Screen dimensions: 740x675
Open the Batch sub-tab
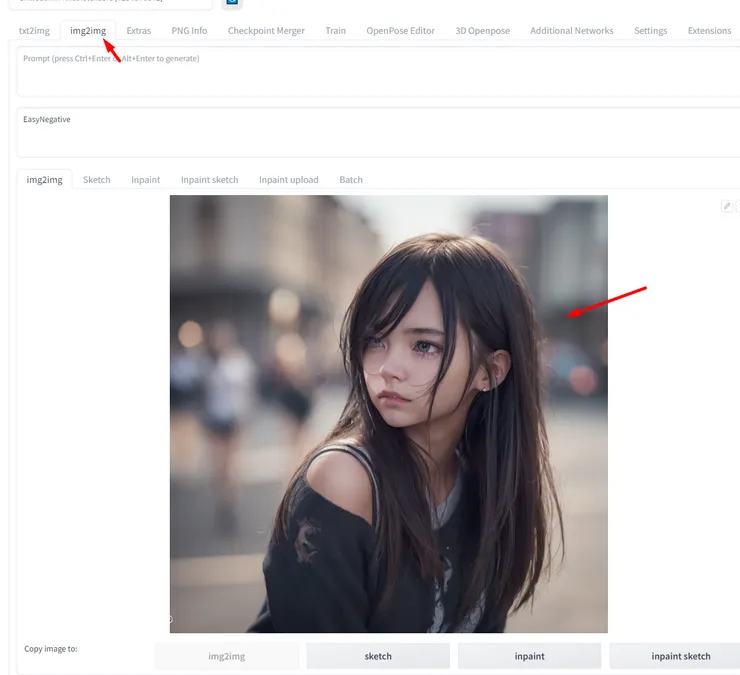pyautogui.click(x=351, y=180)
